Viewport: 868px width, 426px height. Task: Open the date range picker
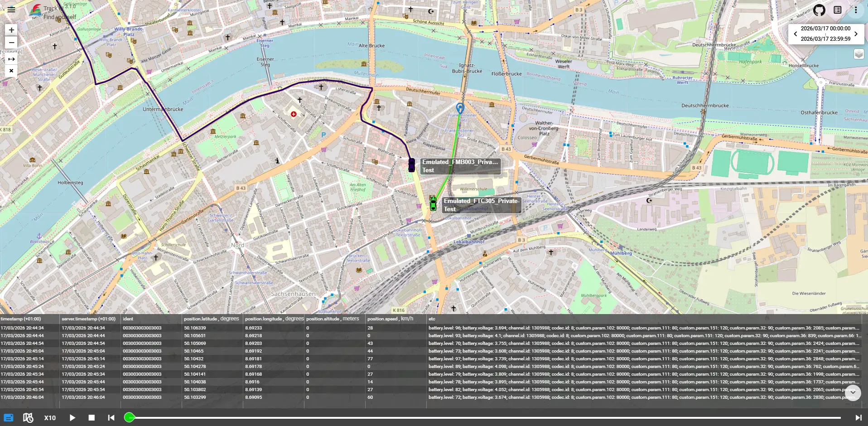[825, 34]
